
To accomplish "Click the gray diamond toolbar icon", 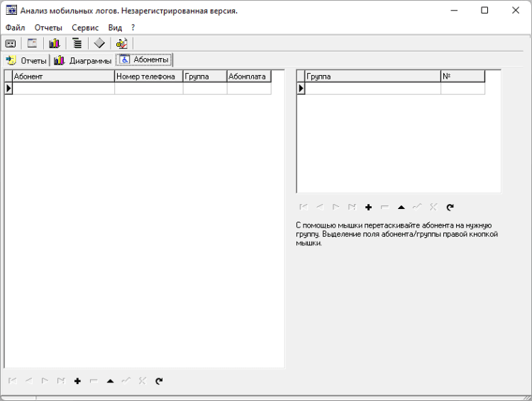I will click(99, 43).
